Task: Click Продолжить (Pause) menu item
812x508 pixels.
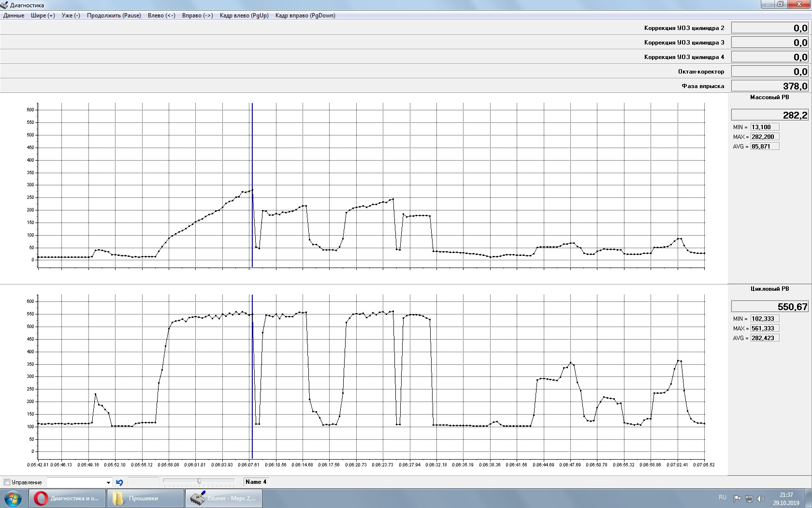Action: 114,15
